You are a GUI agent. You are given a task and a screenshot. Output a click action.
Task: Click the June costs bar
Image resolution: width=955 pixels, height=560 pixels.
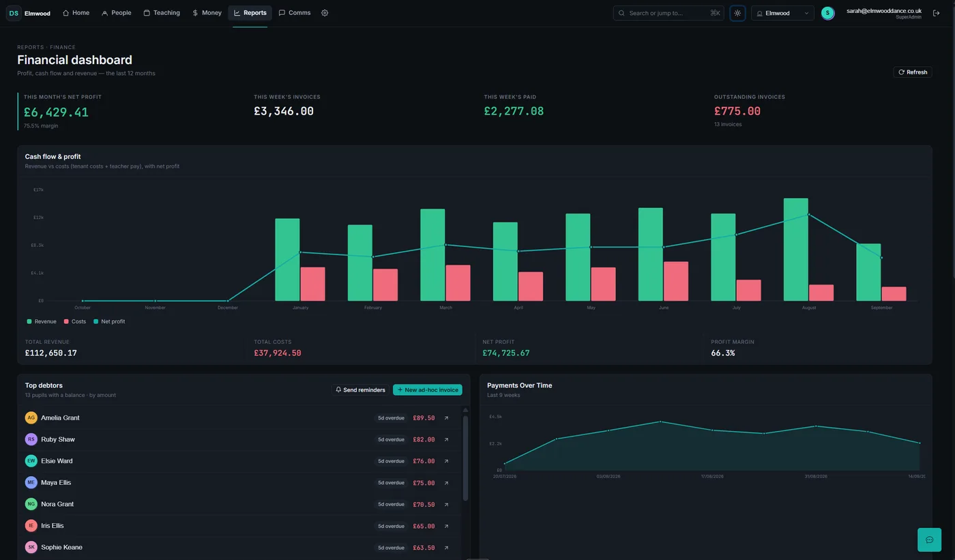[676, 281]
